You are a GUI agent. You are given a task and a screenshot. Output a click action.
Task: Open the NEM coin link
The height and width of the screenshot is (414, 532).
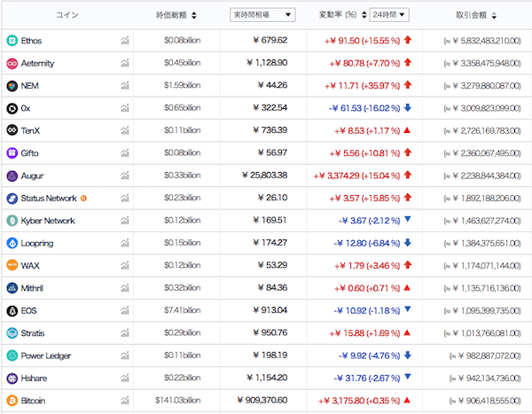pyautogui.click(x=30, y=86)
